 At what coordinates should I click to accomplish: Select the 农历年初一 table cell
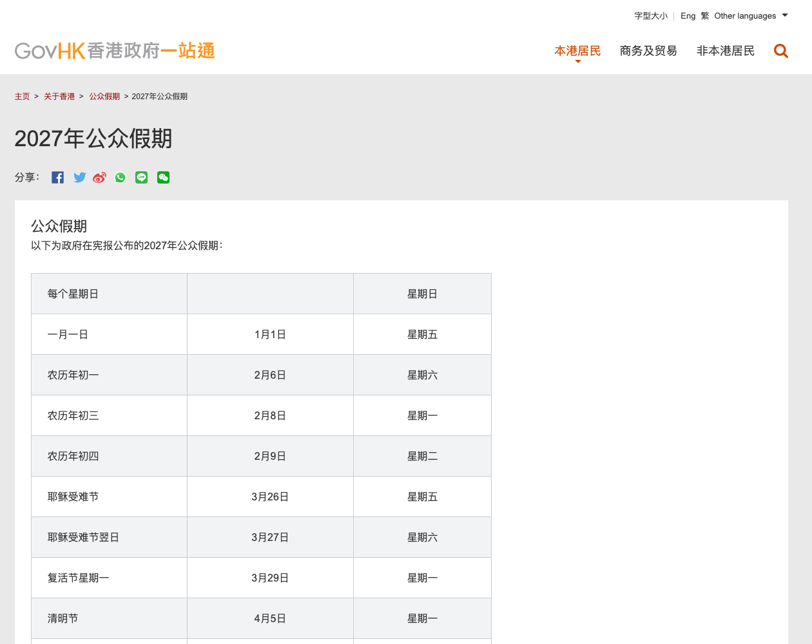110,375
